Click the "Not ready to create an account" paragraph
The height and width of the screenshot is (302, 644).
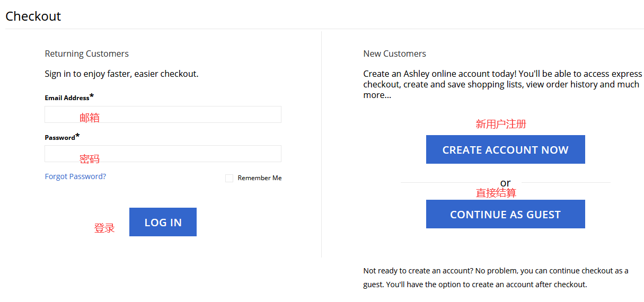tap(496, 278)
